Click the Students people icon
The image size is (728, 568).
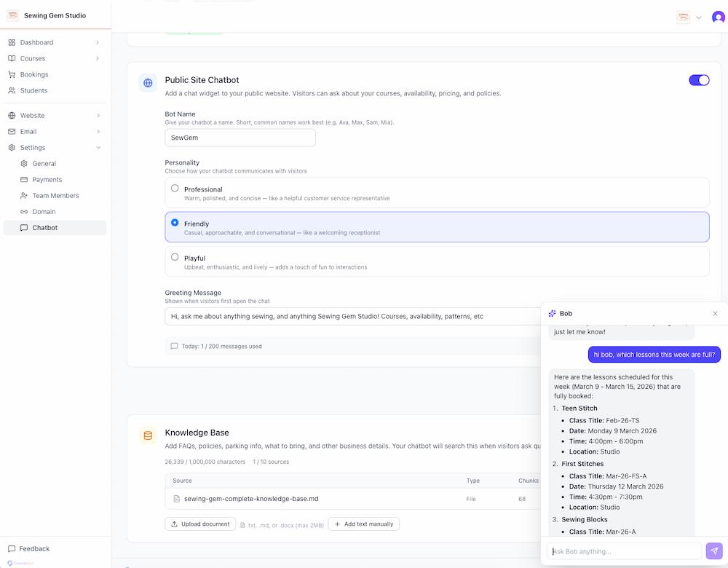click(10, 90)
